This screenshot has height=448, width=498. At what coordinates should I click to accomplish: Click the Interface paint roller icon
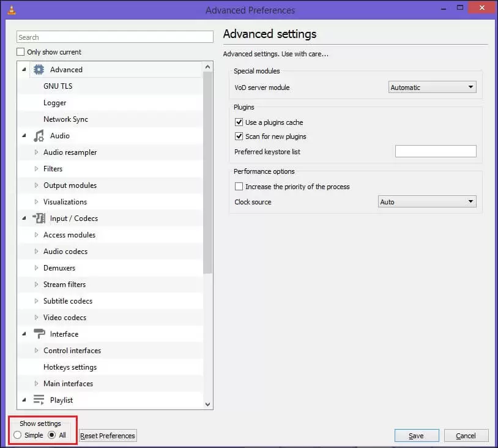39,334
